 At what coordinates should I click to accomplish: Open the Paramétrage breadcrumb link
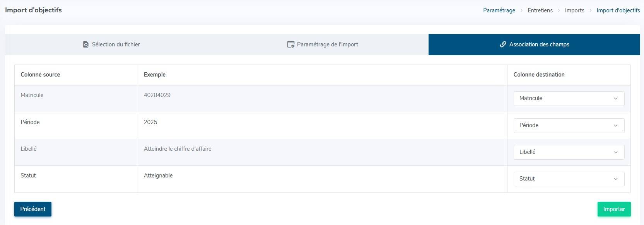(x=499, y=10)
